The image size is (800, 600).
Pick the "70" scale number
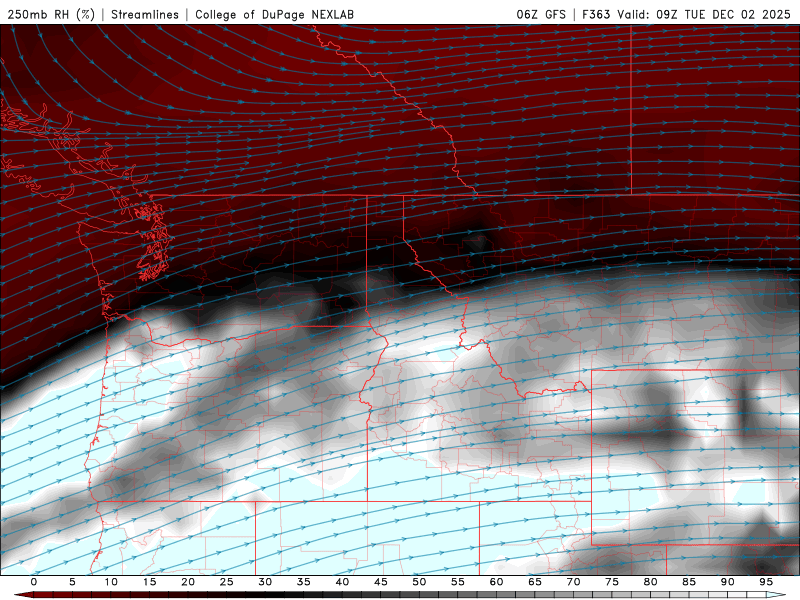tap(573, 582)
